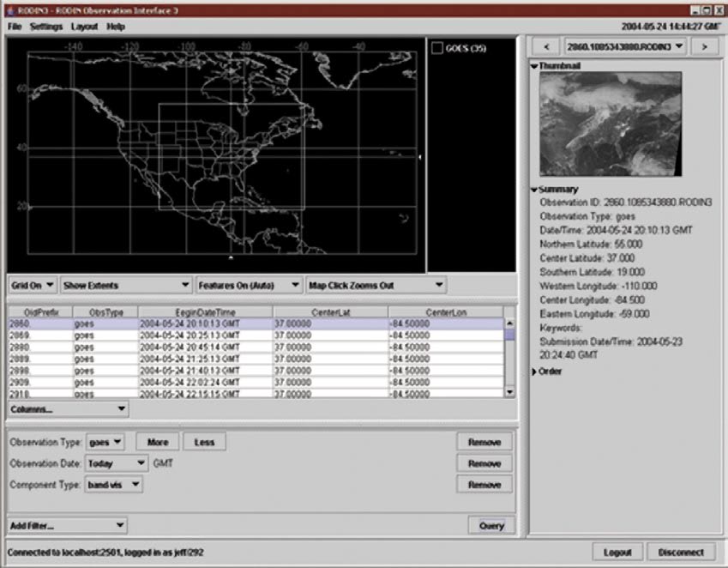Go to next observation with > button
This screenshot has width=728, height=568.
pyautogui.click(x=704, y=47)
